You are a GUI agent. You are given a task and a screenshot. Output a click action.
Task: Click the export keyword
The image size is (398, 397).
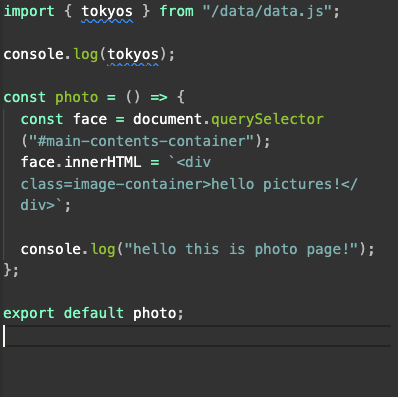click(29, 314)
